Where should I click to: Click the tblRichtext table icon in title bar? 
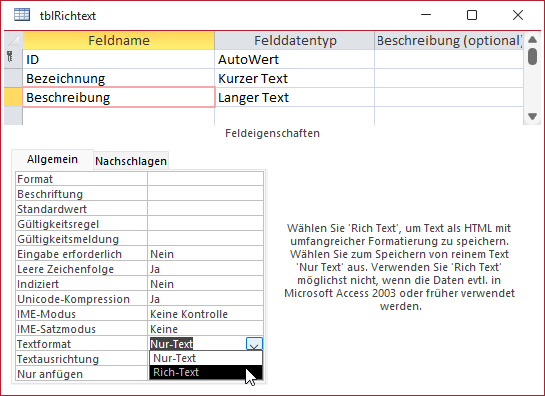point(22,15)
